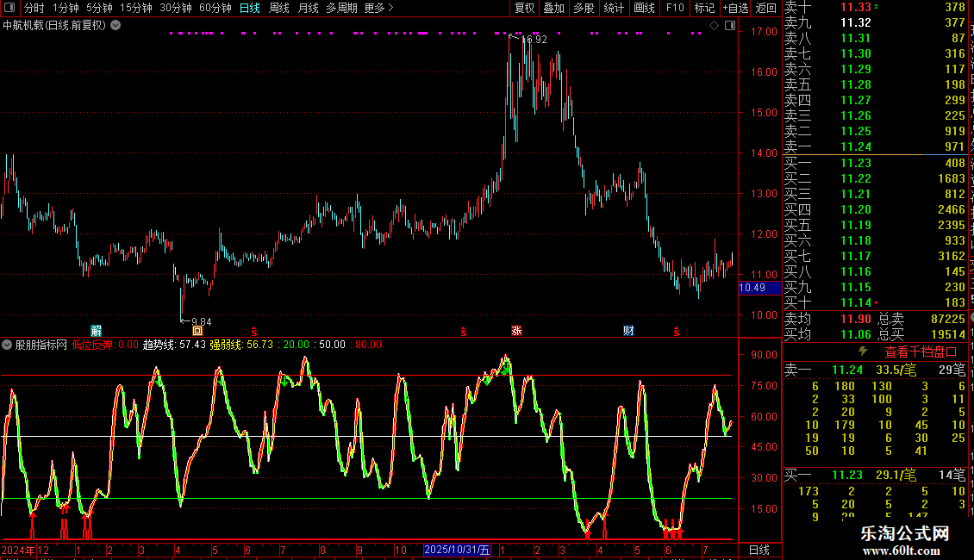Click the diamond icon above the price chart

pyautogui.click(x=714, y=26)
